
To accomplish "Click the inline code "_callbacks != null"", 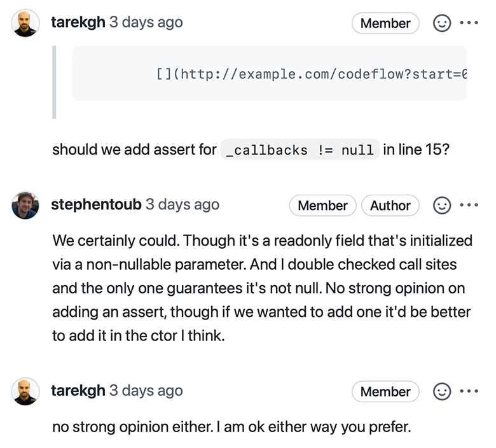I will point(300,151).
